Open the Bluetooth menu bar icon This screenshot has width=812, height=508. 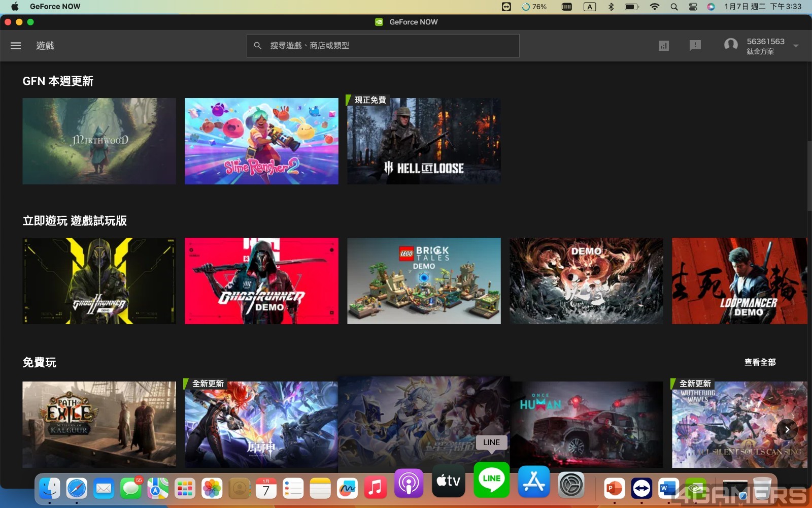(x=611, y=7)
